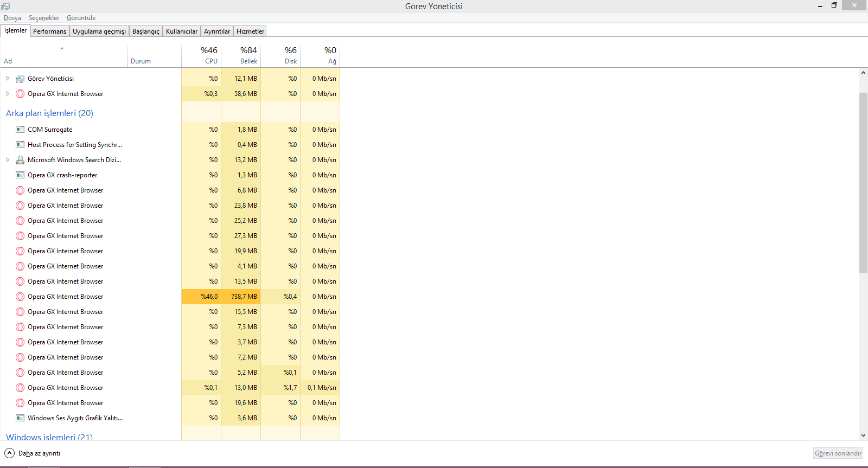
Task: Select the Opera GX icon using 23,8 MB
Action: pos(20,206)
